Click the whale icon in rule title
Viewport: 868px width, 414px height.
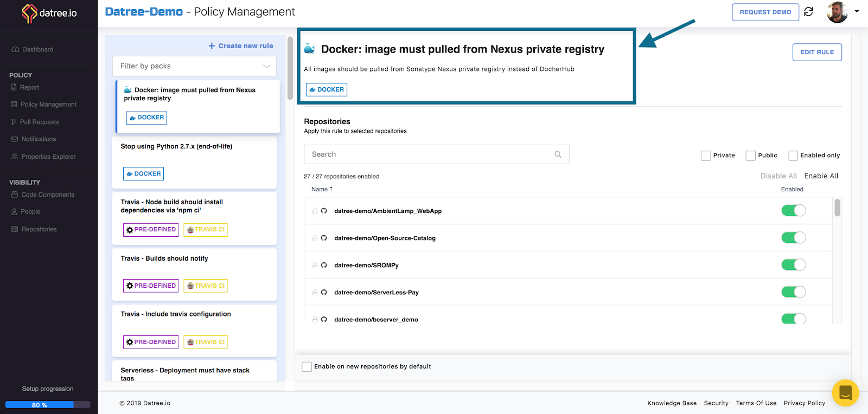click(x=310, y=49)
